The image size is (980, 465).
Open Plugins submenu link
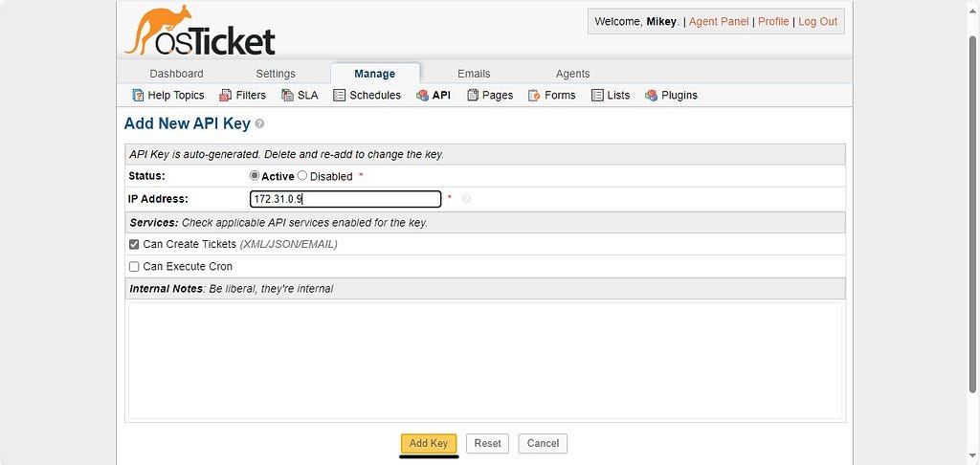pyautogui.click(x=679, y=95)
